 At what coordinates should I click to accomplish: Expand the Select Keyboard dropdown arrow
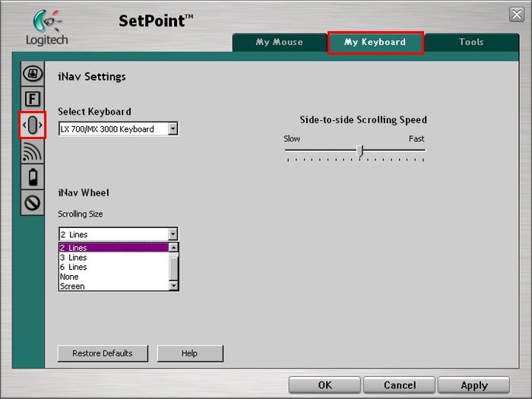pyautogui.click(x=173, y=128)
